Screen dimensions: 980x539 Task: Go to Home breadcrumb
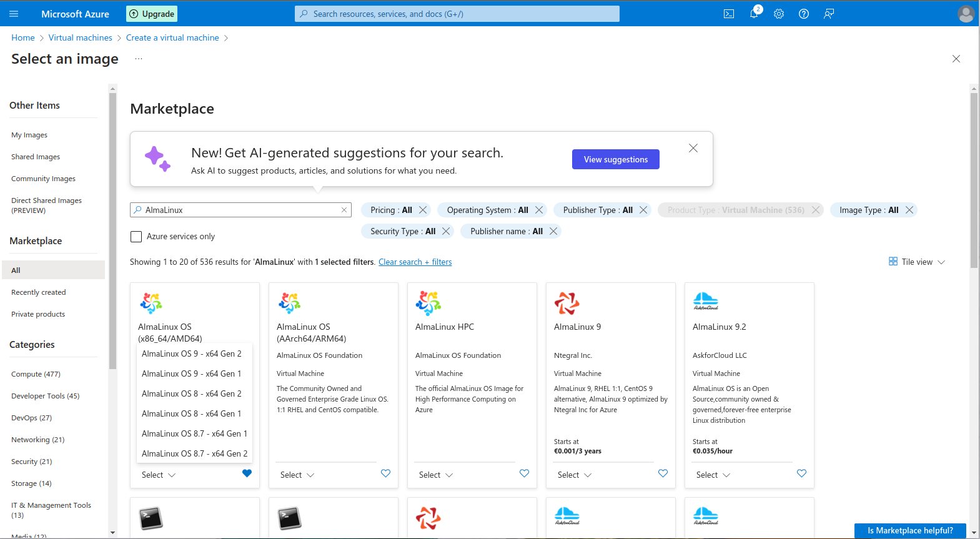click(x=23, y=37)
